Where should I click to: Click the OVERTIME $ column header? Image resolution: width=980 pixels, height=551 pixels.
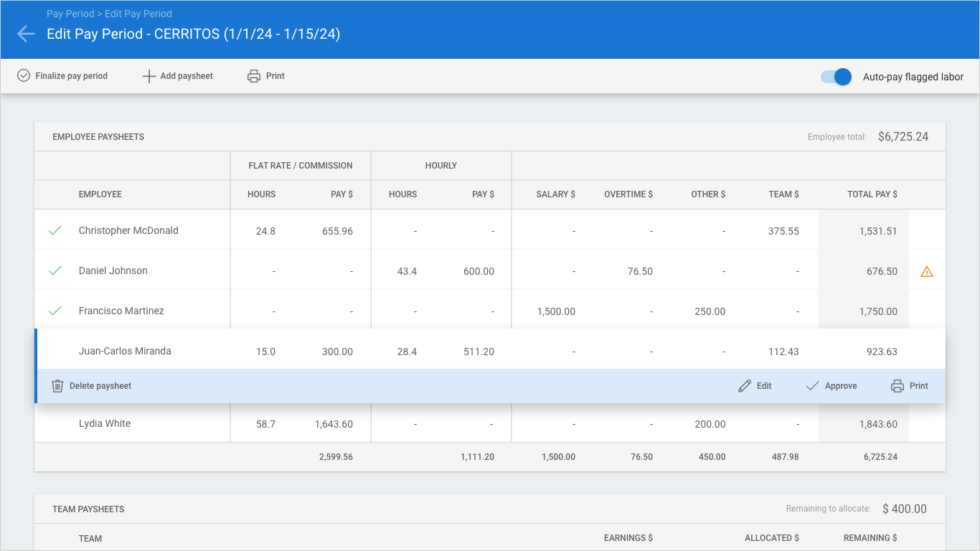[x=628, y=194]
